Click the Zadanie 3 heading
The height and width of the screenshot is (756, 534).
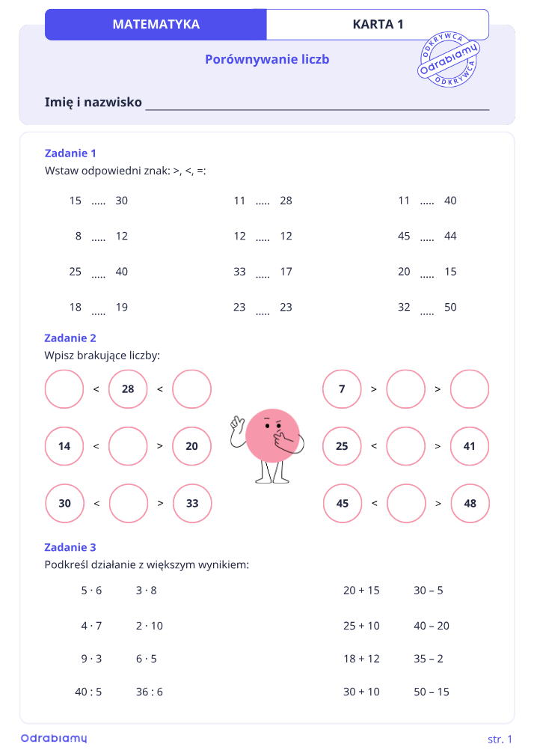tap(70, 547)
